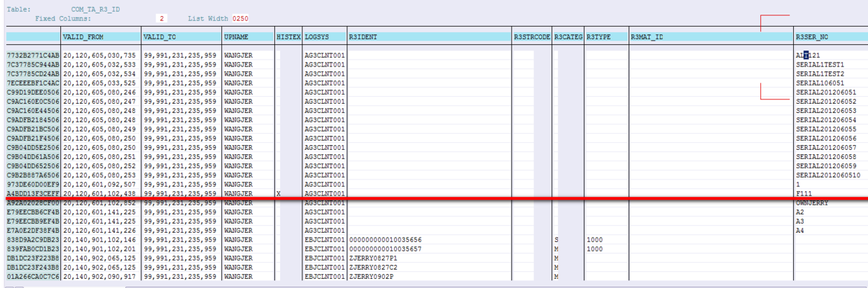This screenshot has width=868, height=288.
Task: Click key cell A4BDD13F3CEFF
Action: [33, 193]
